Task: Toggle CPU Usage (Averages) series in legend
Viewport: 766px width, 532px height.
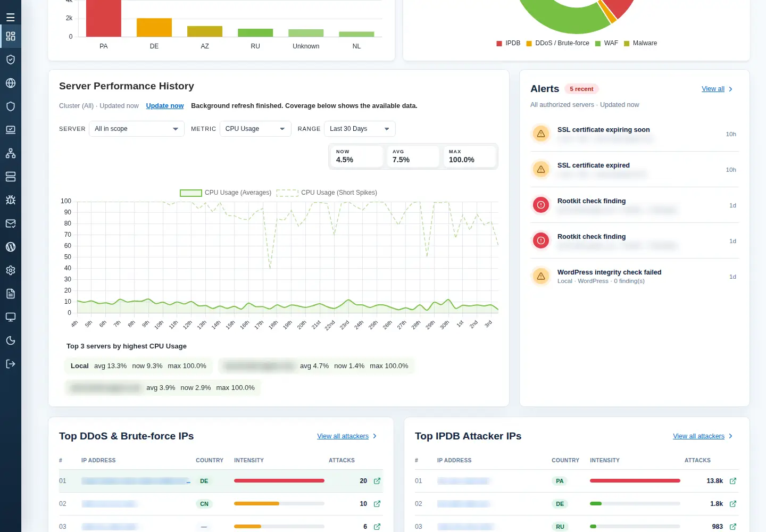Action: [226, 193]
